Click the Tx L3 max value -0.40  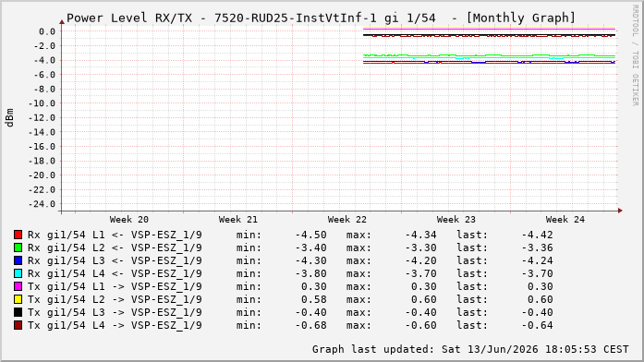pyautogui.click(x=420, y=313)
